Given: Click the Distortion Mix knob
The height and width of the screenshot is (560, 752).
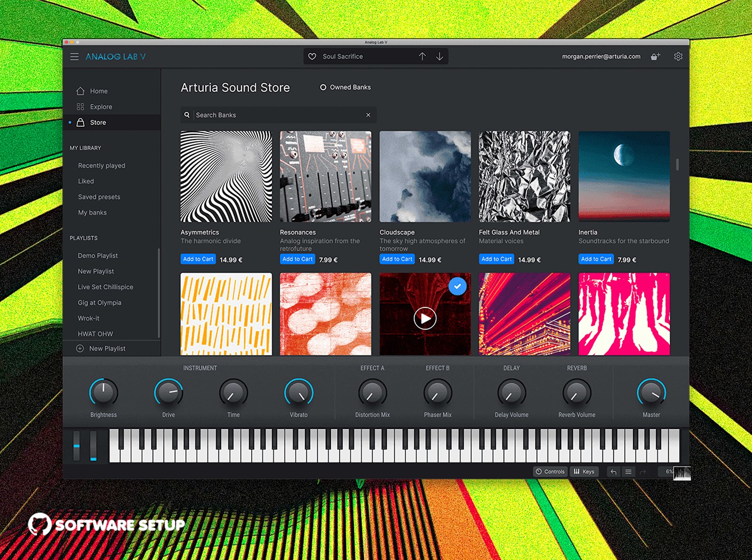Looking at the screenshot, I should [372, 392].
